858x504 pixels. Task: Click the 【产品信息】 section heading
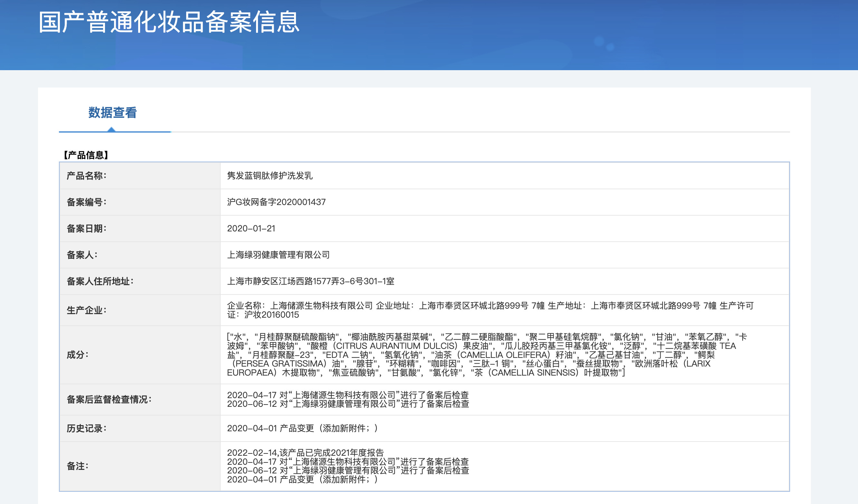click(85, 155)
